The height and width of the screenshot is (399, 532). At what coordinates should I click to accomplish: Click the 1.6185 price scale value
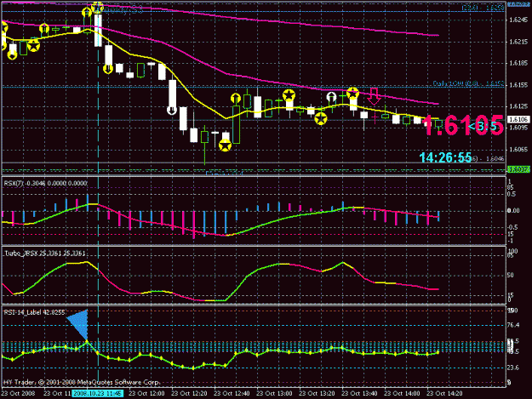518,63
